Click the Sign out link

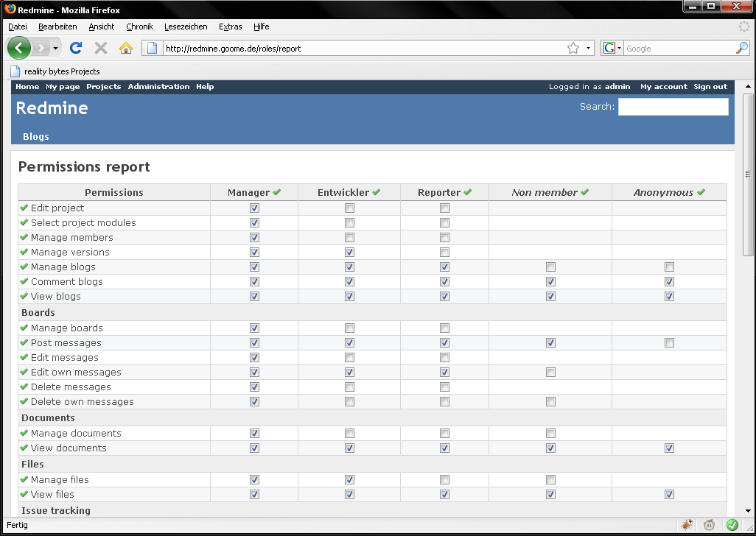point(710,87)
